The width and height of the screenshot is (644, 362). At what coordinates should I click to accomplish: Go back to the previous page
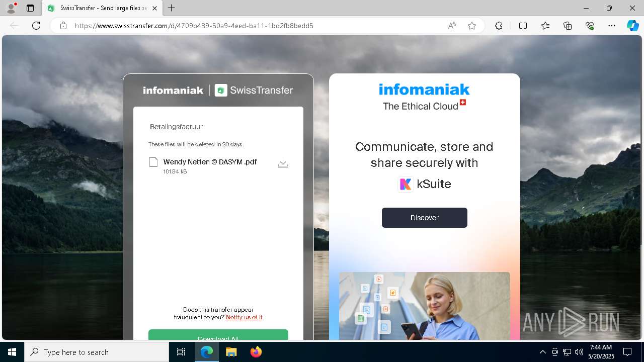14,26
